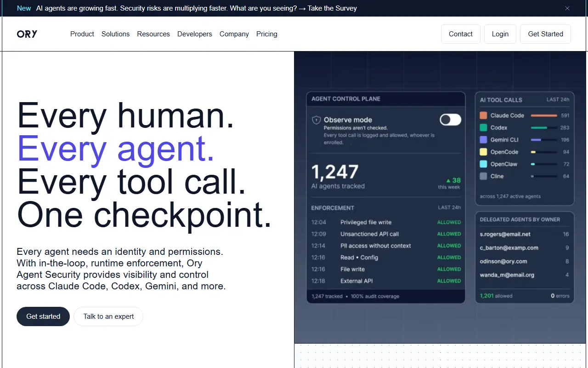Go to the Pricing page
The height and width of the screenshot is (368, 588).
(x=267, y=34)
